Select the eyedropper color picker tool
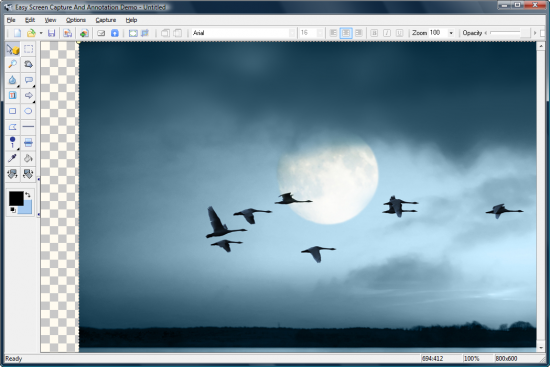550x367 pixels. pyautogui.click(x=13, y=158)
